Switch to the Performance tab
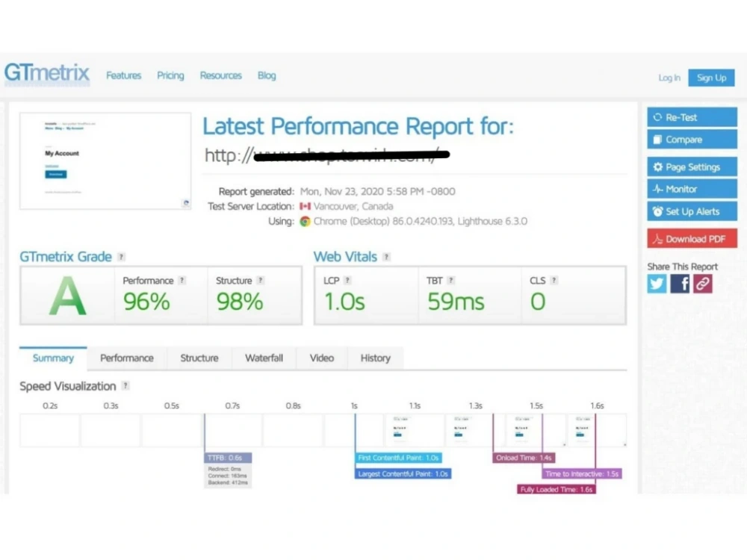Screen dimensions: 747x560 127,358
